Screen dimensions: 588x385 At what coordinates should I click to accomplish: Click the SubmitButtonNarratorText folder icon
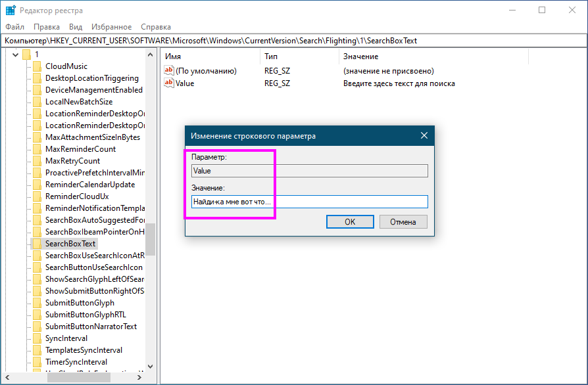37,327
